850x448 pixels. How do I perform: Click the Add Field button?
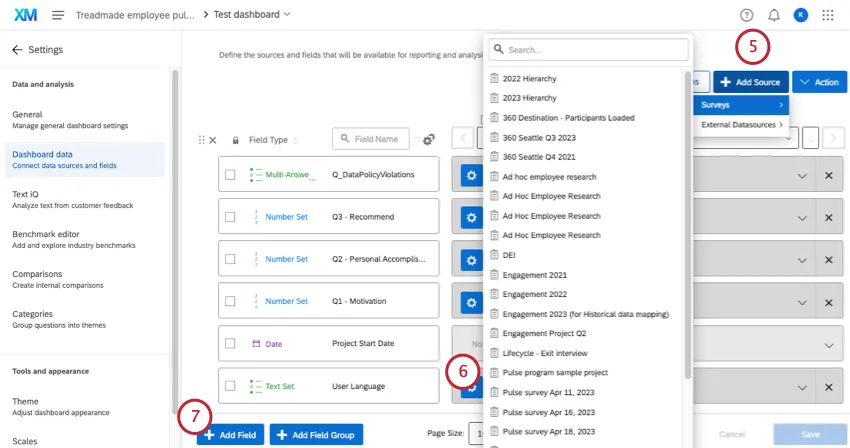click(231, 435)
